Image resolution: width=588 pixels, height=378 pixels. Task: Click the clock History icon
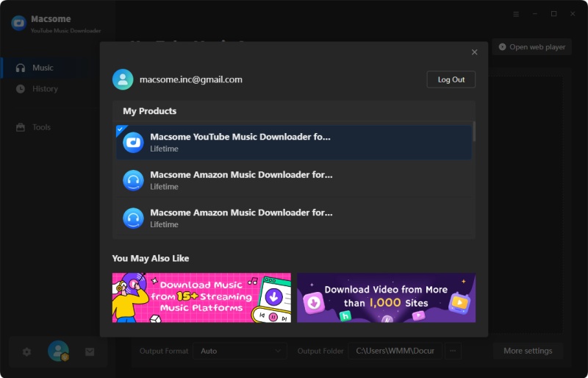pyautogui.click(x=21, y=89)
